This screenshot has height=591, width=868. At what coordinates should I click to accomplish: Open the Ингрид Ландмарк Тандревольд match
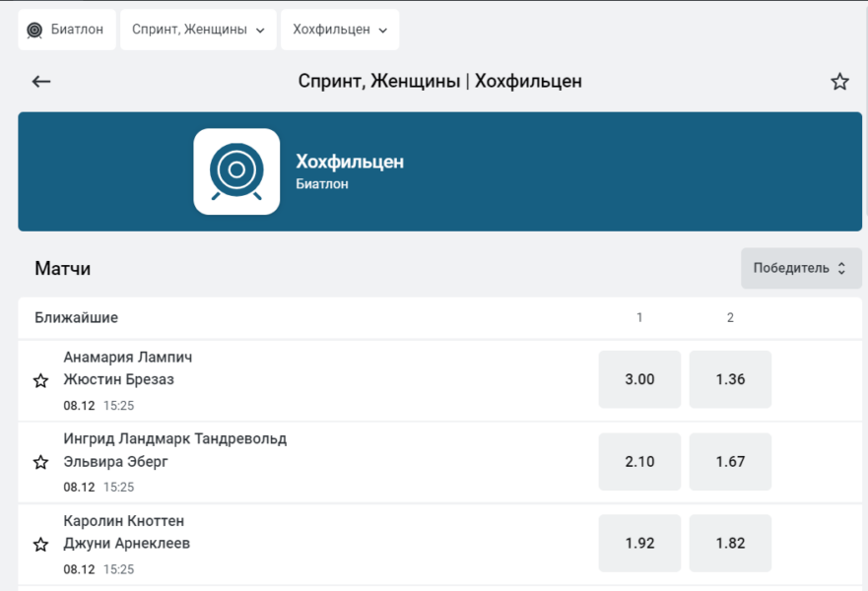[175, 438]
